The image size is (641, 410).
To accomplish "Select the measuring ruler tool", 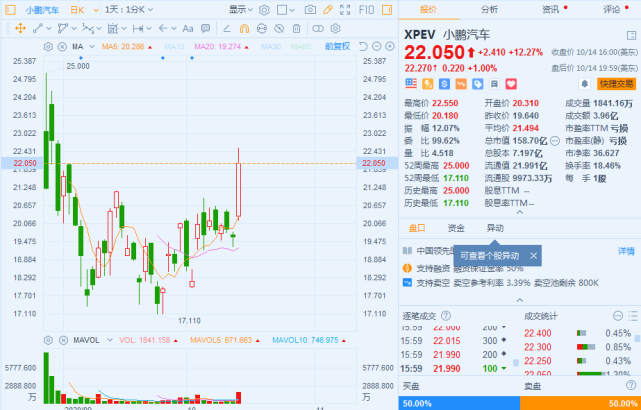I will click(112, 28).
